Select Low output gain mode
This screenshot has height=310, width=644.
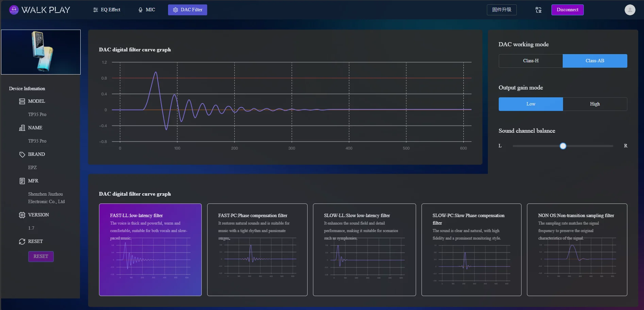[531, 104]
